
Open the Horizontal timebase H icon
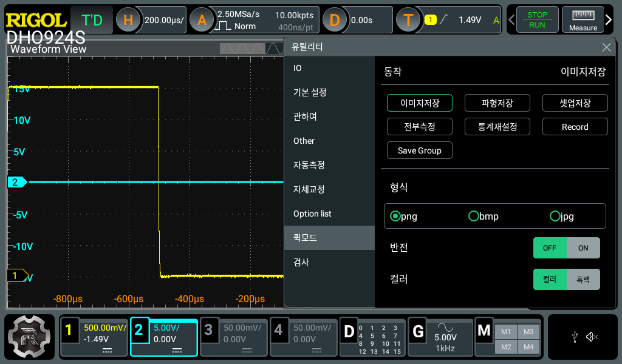[x=128, y=20]
